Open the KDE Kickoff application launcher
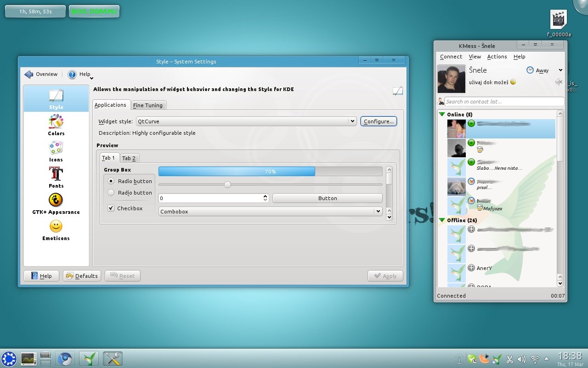Viewport: 588px width, 368px height. (8, 359)
